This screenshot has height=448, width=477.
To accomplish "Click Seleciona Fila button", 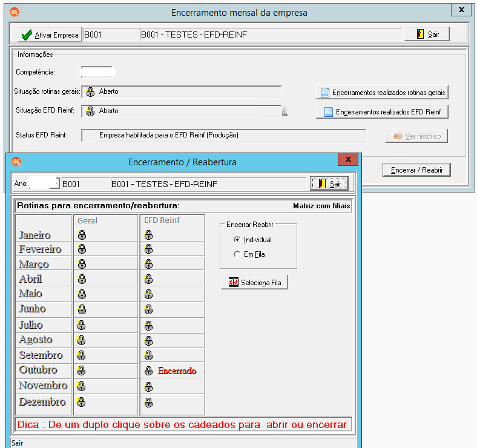I will click(254, 283).
